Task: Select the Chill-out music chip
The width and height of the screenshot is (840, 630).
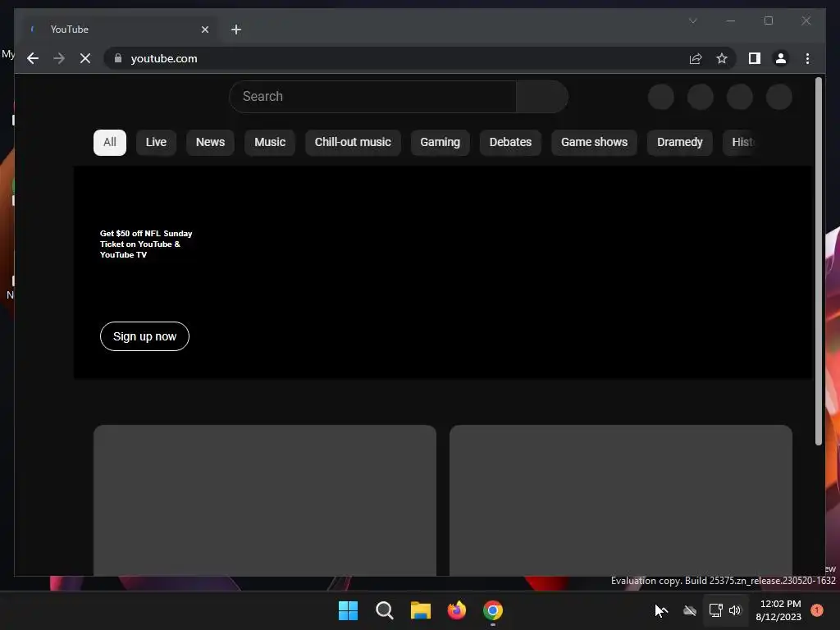Action: 353,143
